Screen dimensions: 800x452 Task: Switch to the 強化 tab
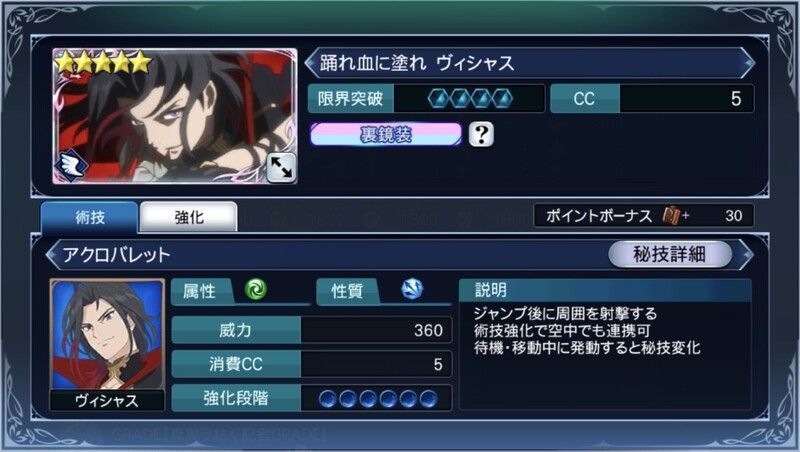click(189, 217)
